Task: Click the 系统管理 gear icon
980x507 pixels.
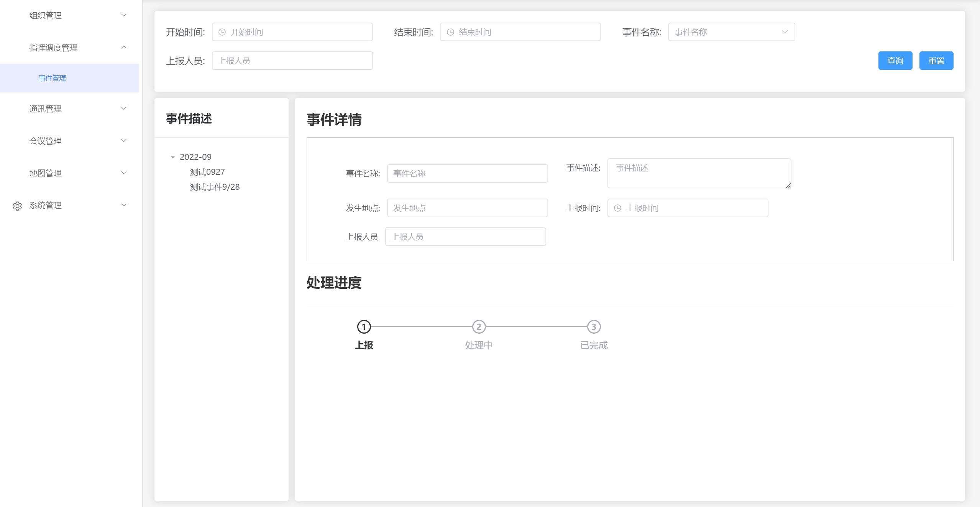Action: 17,206
